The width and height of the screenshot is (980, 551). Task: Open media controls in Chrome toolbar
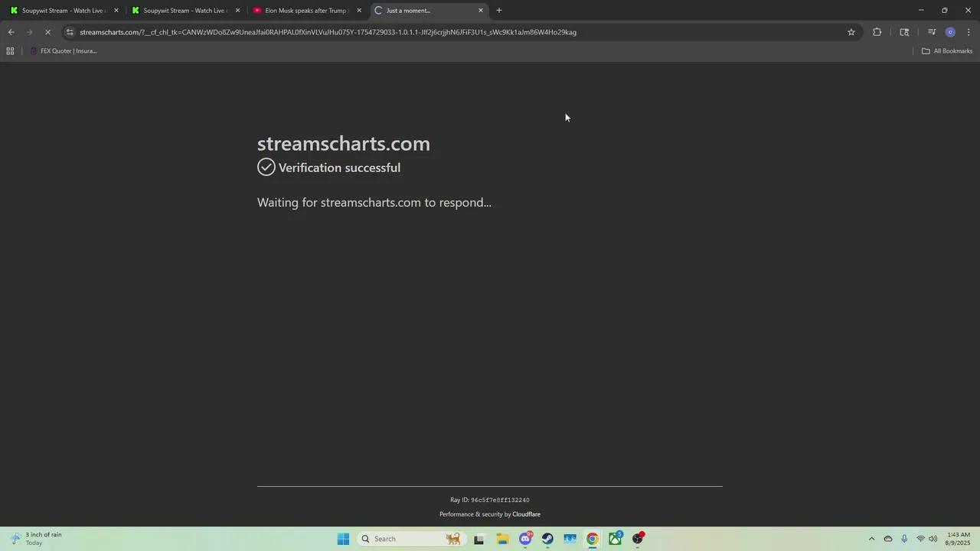point(932,32)
